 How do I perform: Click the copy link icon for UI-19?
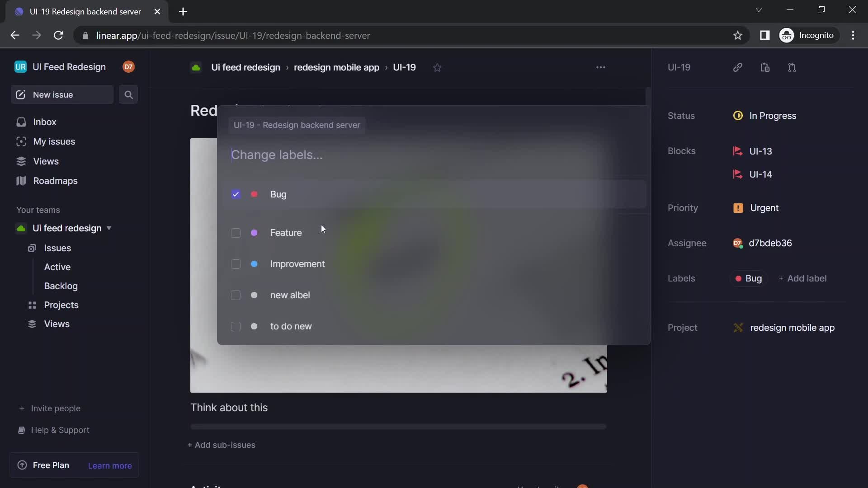click(x=737, y=68)
